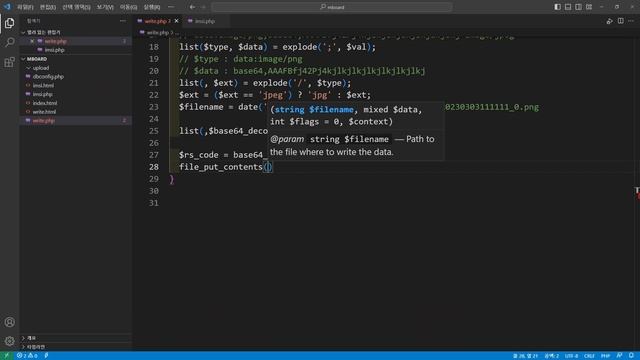Open Explorer panel More Actions ellipsis
The image size is (640, 360).
click(x=123, y=20)
